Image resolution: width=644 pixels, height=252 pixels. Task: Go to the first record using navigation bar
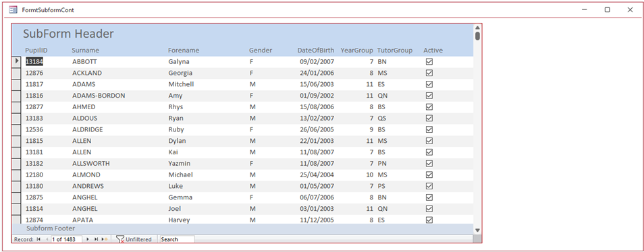(38, 239)
